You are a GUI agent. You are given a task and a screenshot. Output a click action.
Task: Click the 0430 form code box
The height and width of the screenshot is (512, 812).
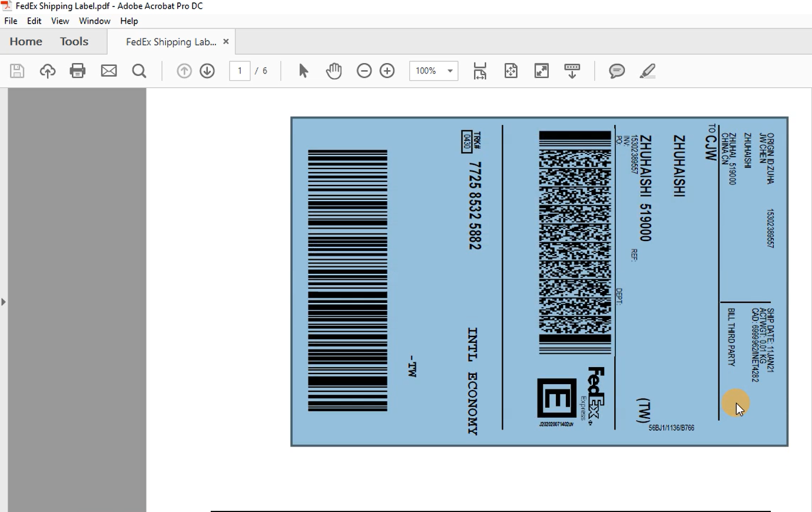click(x=466, y=141)
